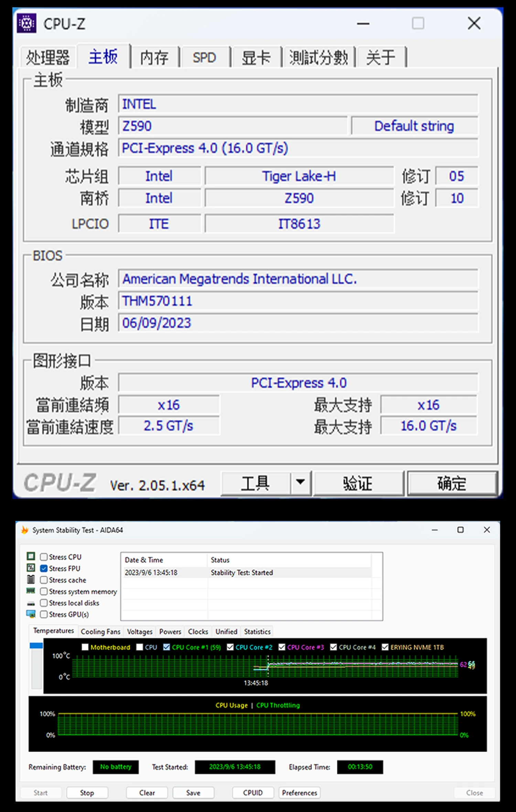The width and height of the screenshot is (516, 812).
Task: Click the AIDA64 flame icon in title bar
Action: point(24,530)
